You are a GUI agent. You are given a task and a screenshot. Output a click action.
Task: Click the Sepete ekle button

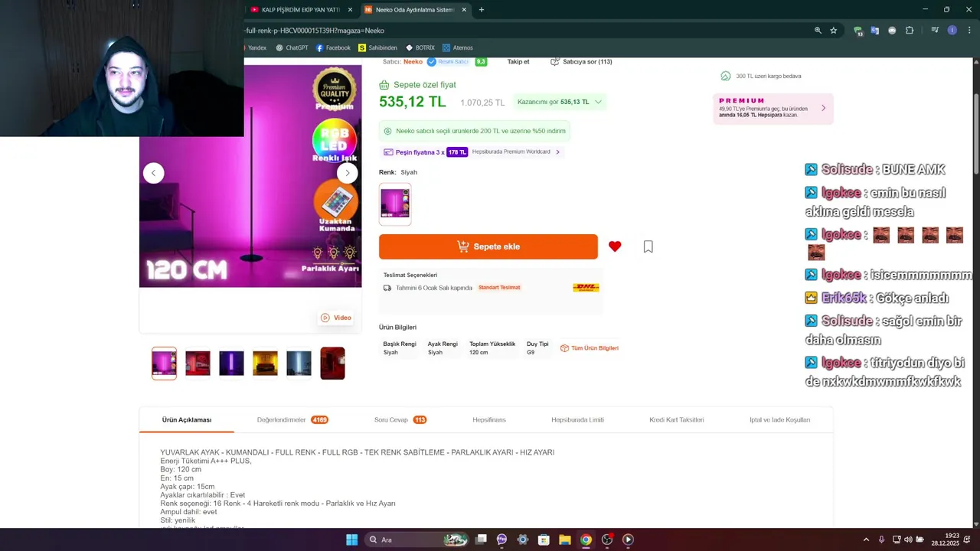click(488, 246)
